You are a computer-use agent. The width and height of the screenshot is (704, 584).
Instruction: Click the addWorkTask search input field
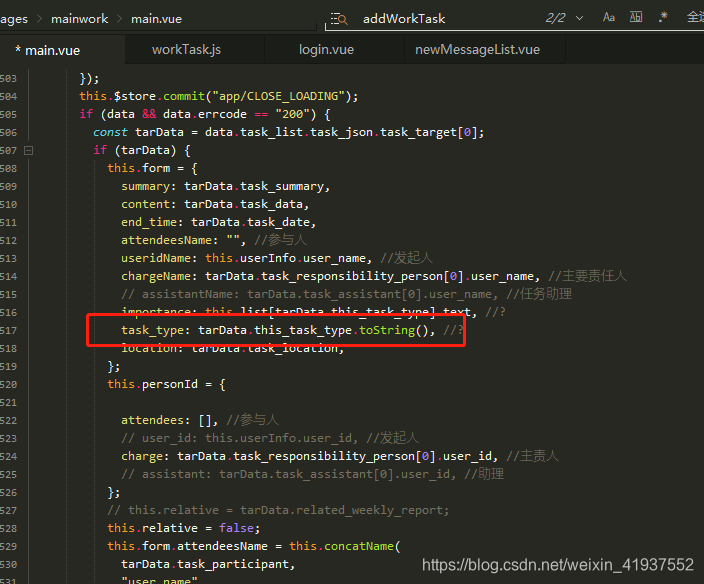pos(404,19)
